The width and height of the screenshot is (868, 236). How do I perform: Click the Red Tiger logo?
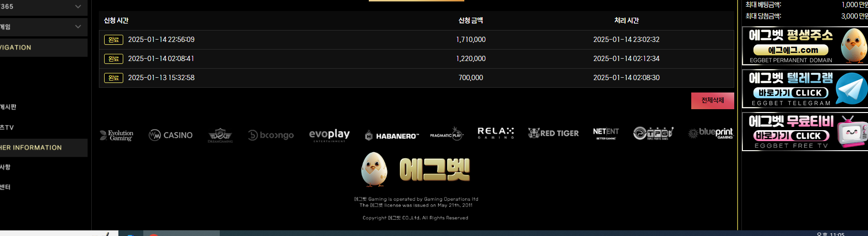click(553, 133)
